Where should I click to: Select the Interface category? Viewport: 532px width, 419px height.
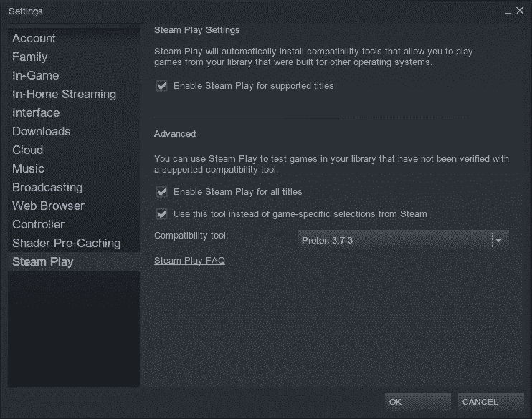(36, 112)
